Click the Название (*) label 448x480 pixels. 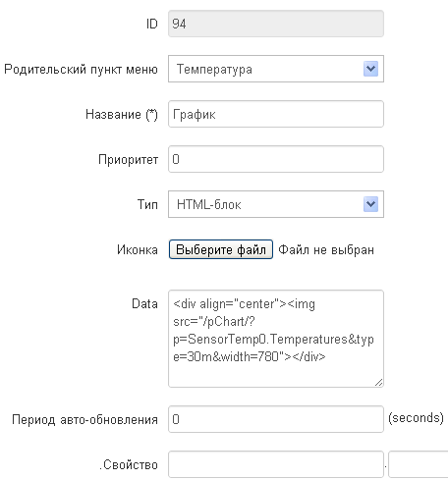click(122, 115)
